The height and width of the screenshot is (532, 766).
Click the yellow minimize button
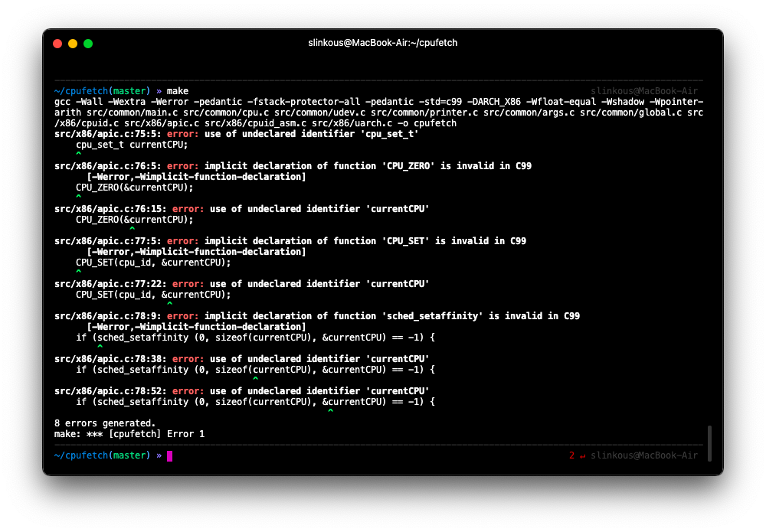[73, 44]
